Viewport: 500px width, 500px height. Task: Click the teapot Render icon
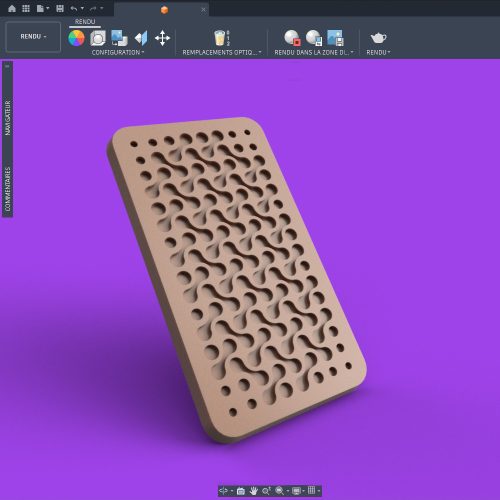tap(378, 38)
